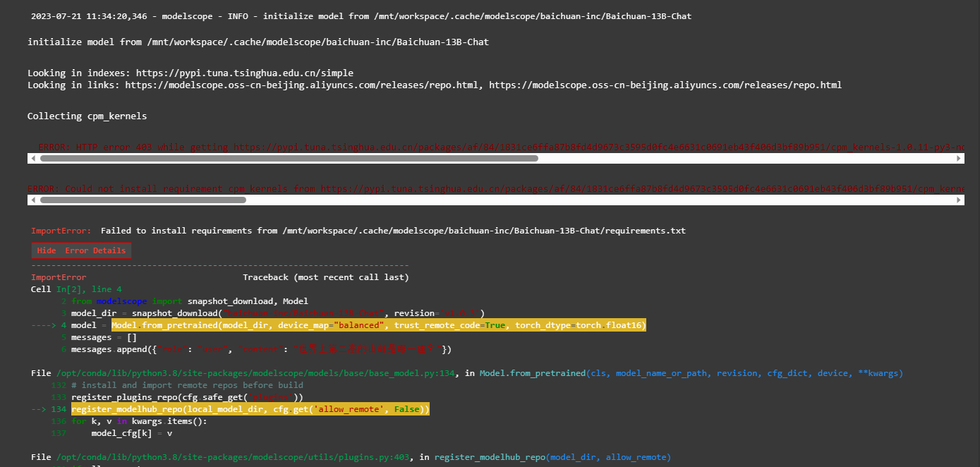
Task: Click left arrow of scrollbar below 'Could not install requirement' line
Action: pos(32,200)
